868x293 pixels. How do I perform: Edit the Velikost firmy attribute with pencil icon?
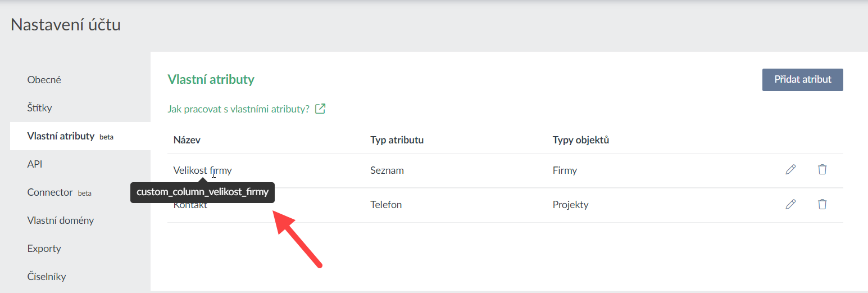[790, 169]
